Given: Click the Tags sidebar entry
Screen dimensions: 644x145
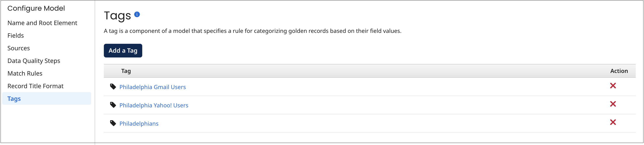Looking at the screenshot, I should [14, 98].
